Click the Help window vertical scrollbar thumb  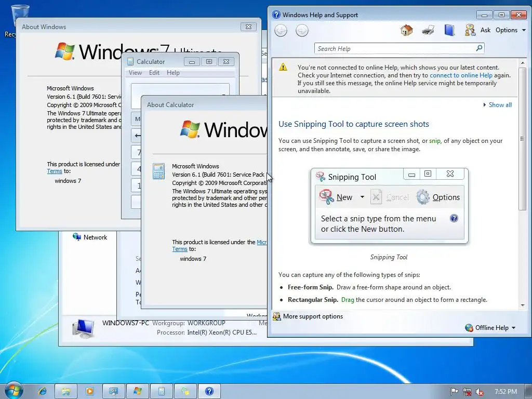[x=523, y=138]
